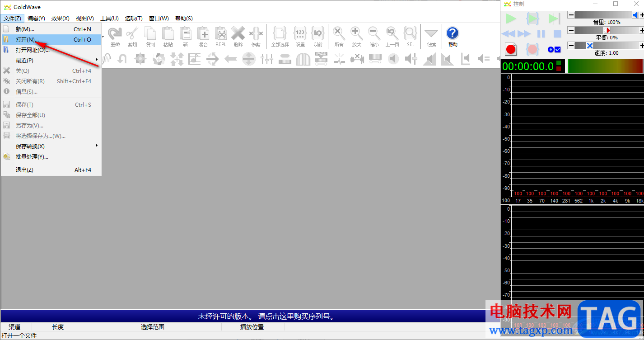Open the 编辑(Y) Edit menu
Viewport: 644px width, 340px height.
(36, 19)
